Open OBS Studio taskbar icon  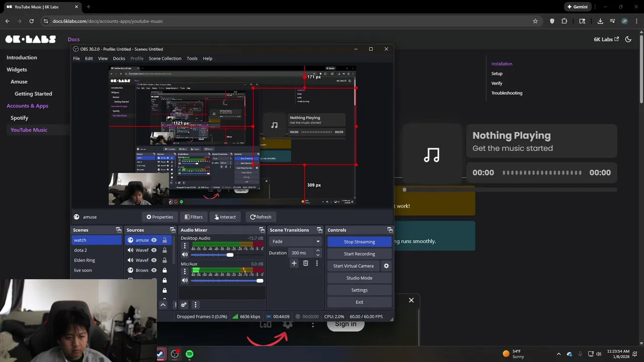click(x=175, y=354)
